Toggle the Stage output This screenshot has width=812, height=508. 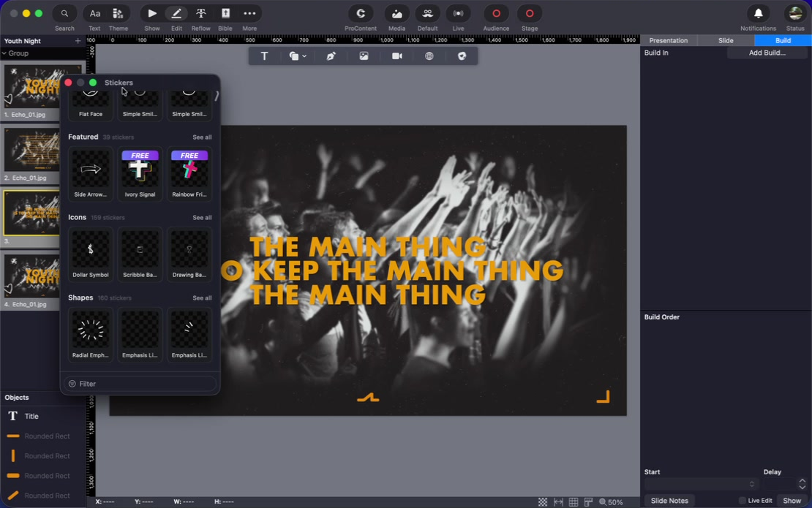pyautogui.click(x=529, y=18)
